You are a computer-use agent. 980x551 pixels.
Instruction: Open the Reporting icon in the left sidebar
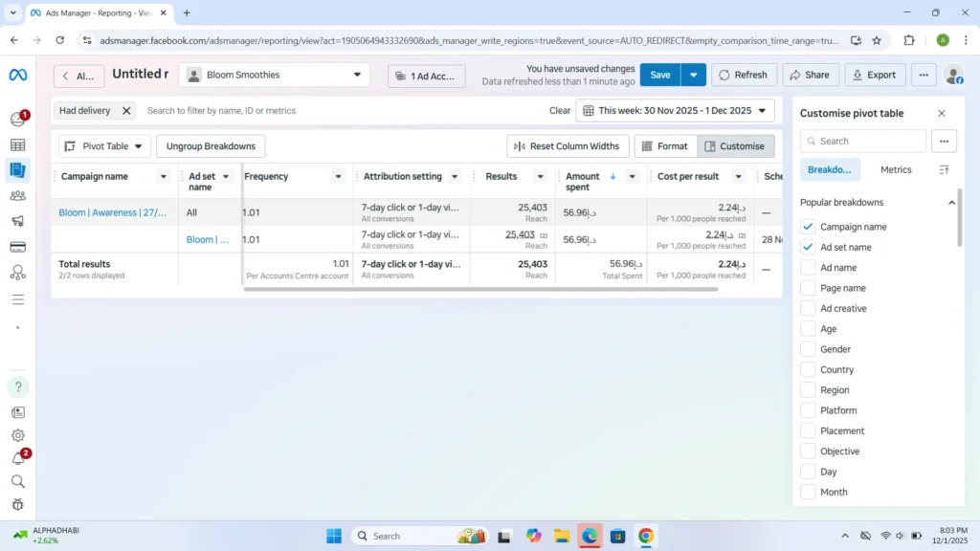[x=18, y=171]
